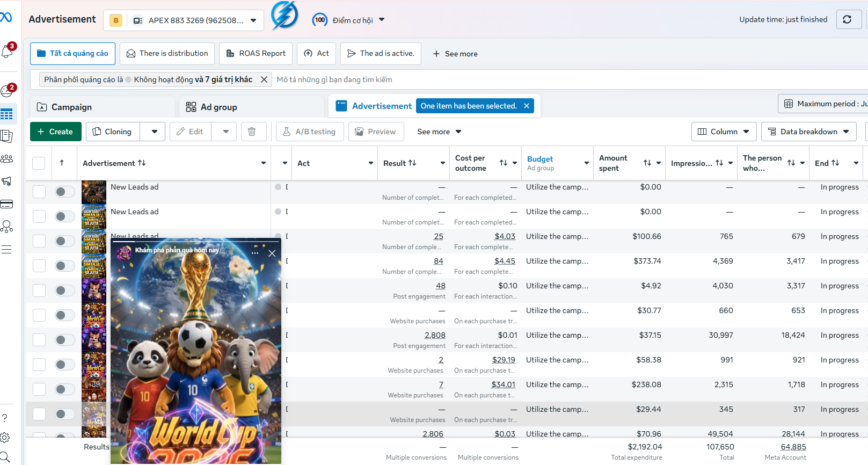The height and width of the screenshot is (465, 868).
Task: Open more options in ad preview popup
Action: [x=255, y=253]
